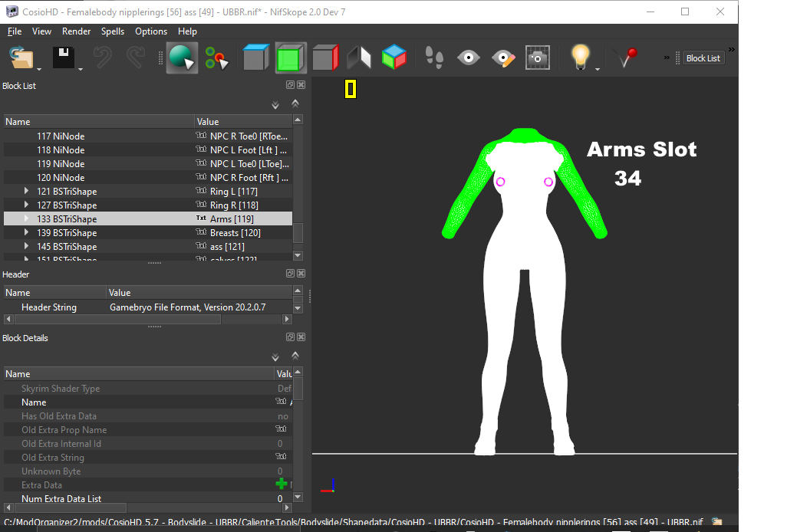Viewport: 797px width, 532px height.
Task: Close the Header panel
Action: (301, 274)
